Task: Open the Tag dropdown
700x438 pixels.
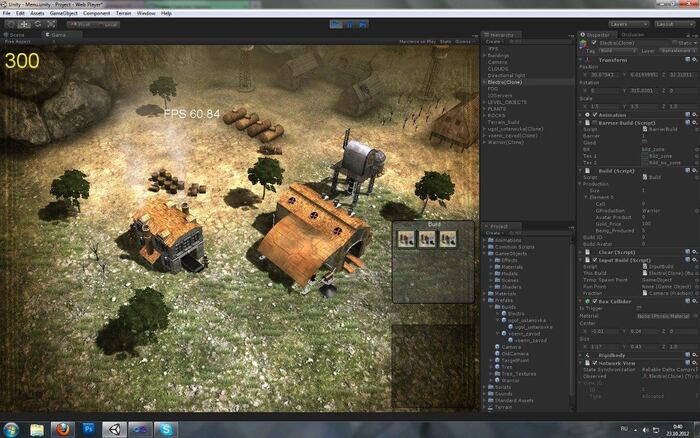Action: pyautogui.click(x=618, y=51)
